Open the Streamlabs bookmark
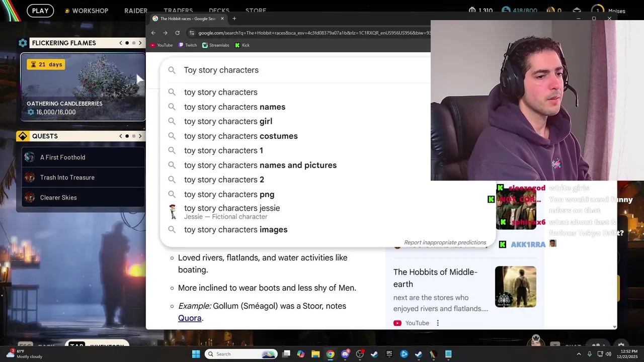 [215, 45]
